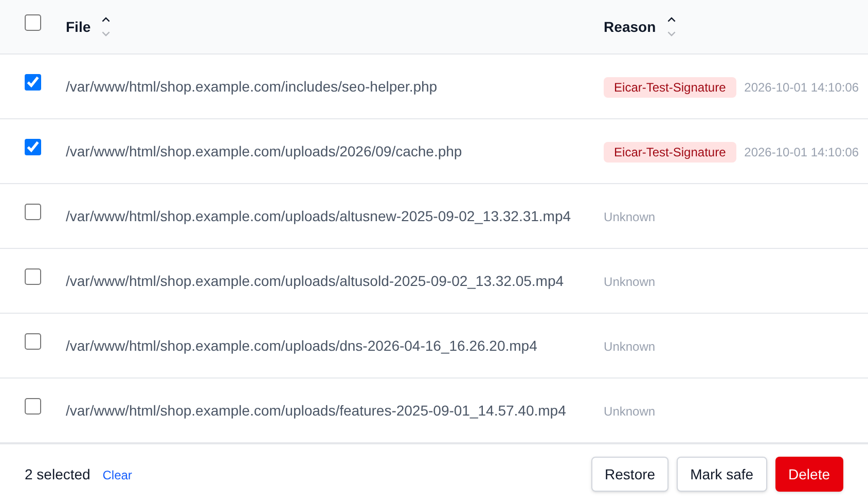The height and width of the screenshot is (504, 868).
Task: Restore the selected files
Action: (x=630, y=474)
